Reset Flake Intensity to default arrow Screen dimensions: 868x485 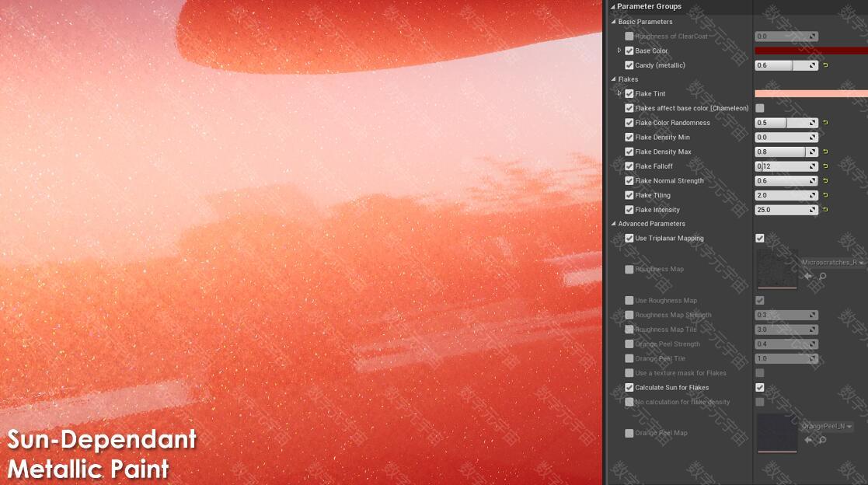tap(825, 210)
